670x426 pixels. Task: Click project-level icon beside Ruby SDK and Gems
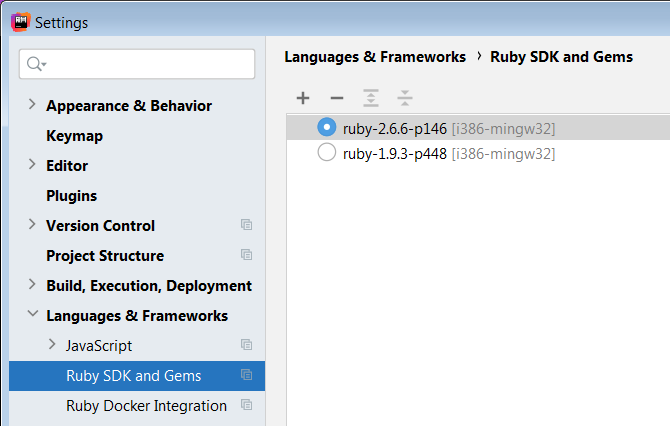[246, 375]
